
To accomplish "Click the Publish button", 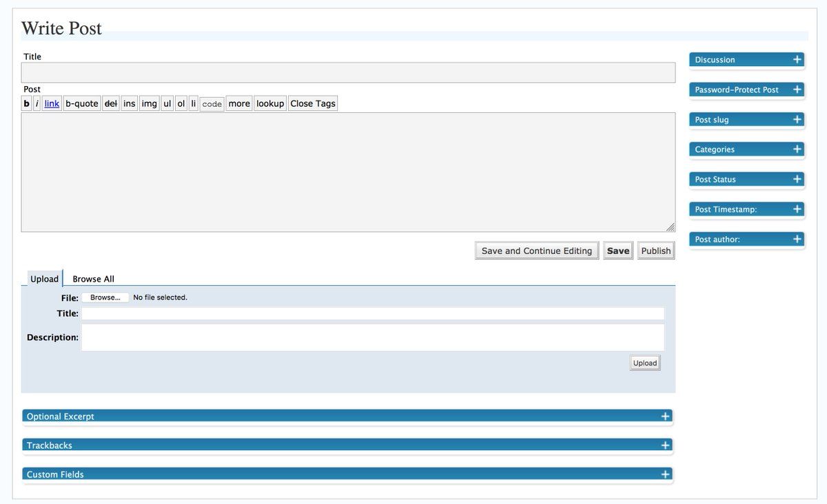I will pyautogui.click(x=655, y=251).
